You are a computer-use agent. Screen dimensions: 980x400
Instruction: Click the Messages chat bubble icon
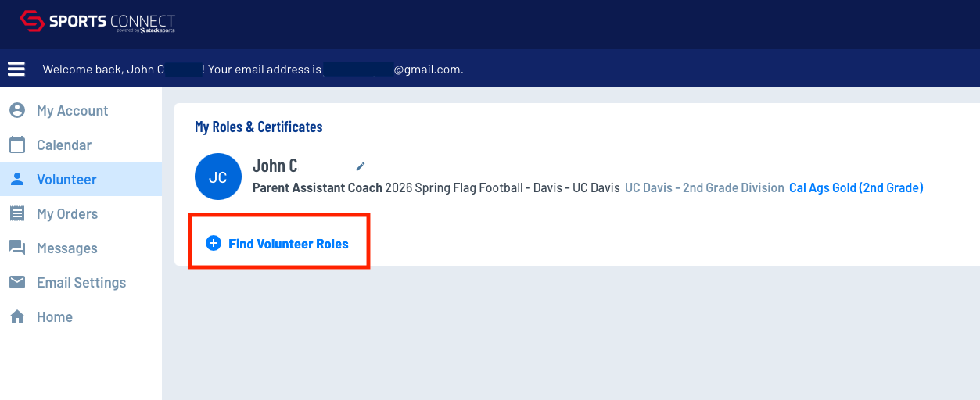click(17, 248)
